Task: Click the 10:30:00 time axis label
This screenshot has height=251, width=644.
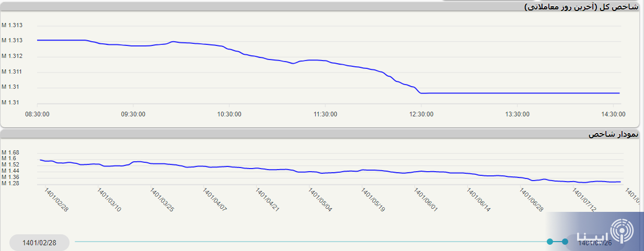Action: pos(229,114)
